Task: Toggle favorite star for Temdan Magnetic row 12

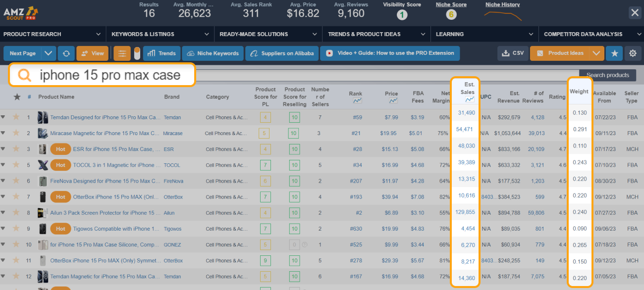Action: (x=16, y=277)
